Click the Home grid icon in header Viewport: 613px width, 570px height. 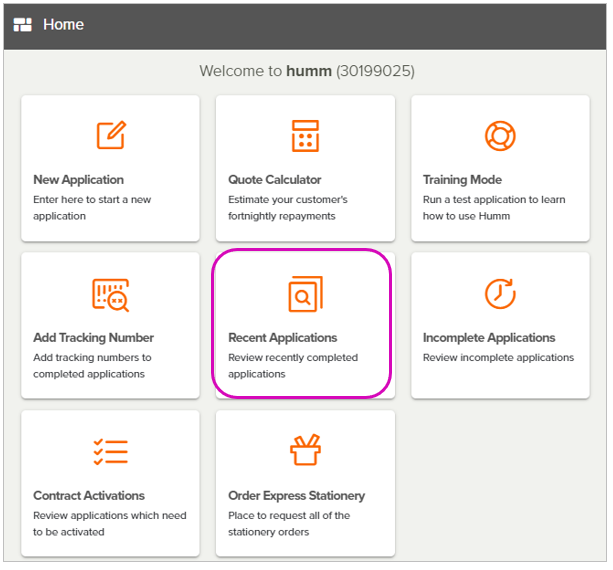(x=22, y=25)
